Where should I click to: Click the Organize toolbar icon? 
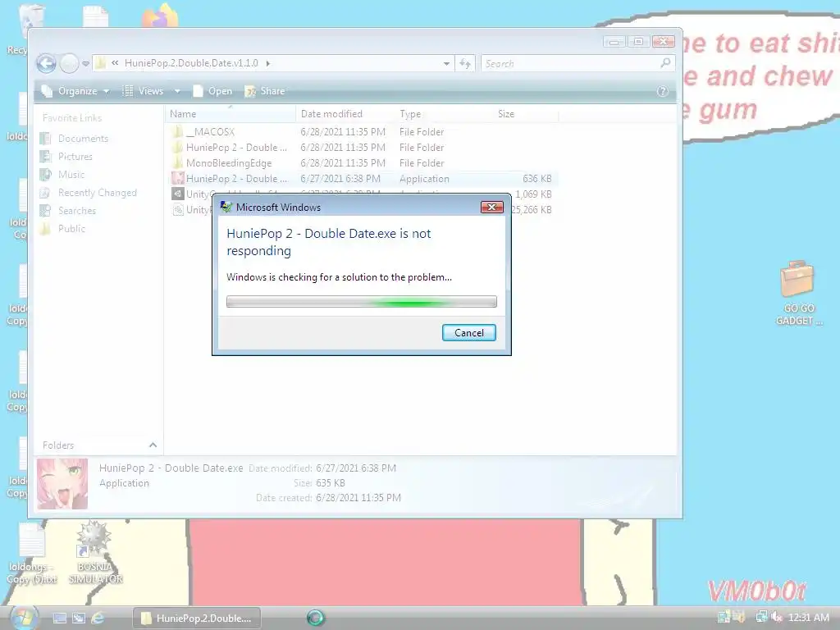pos(47,91)
